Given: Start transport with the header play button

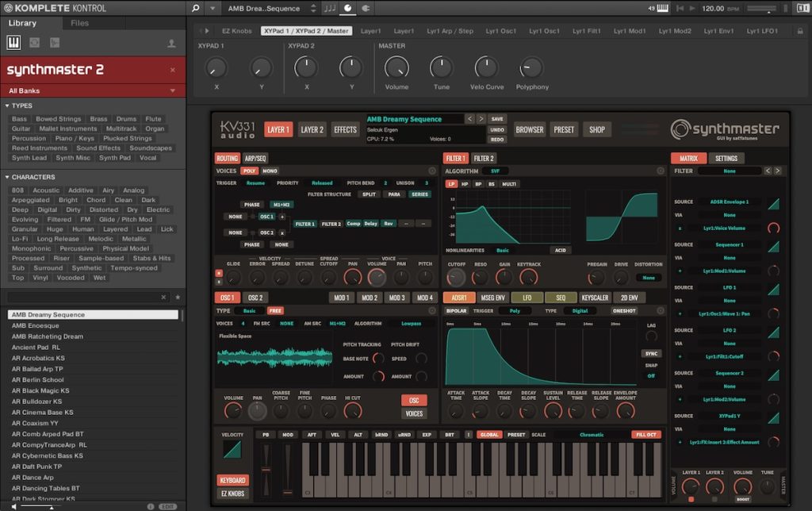Looking at the screenshot, I should pyautogui.click(x=691, y=8).
